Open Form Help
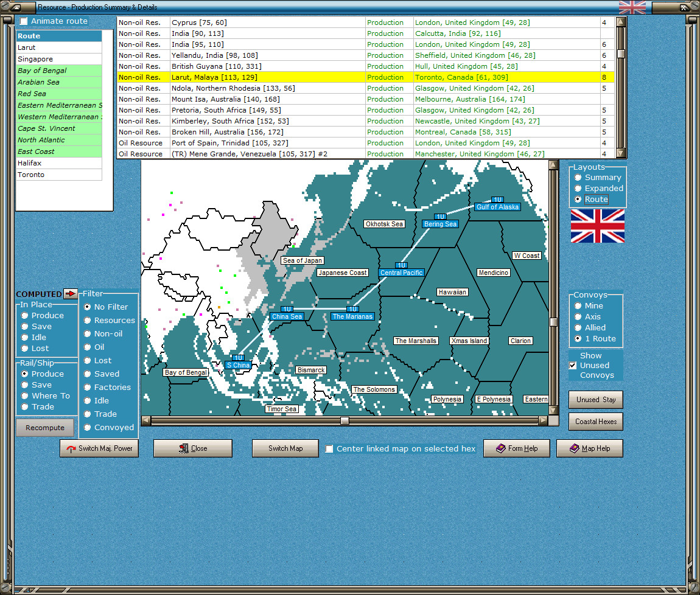 coord(517,448)
